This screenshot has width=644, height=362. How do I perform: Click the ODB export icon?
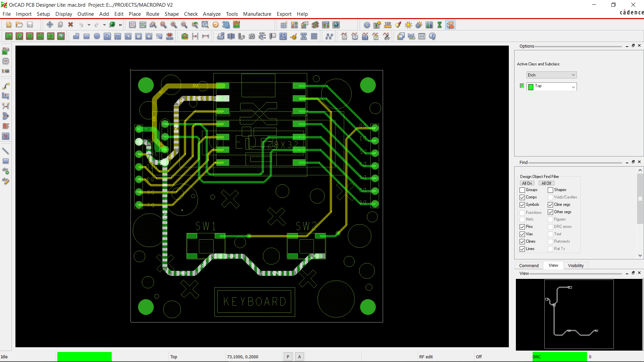pos(221,36)
